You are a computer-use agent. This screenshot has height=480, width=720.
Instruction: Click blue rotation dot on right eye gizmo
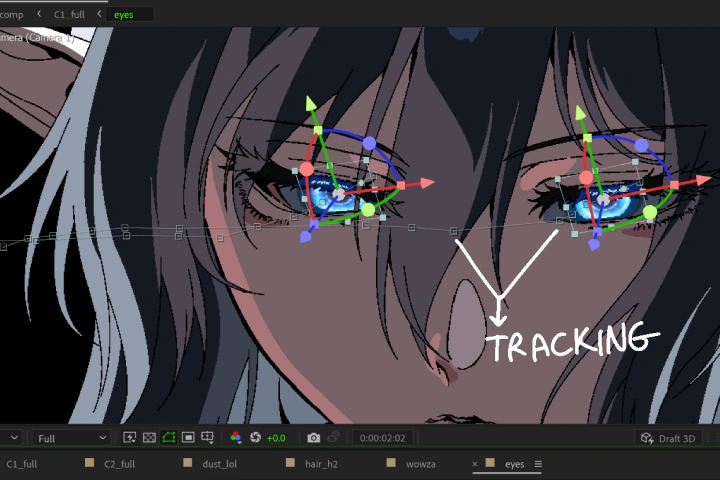click(x=641, y=146)
